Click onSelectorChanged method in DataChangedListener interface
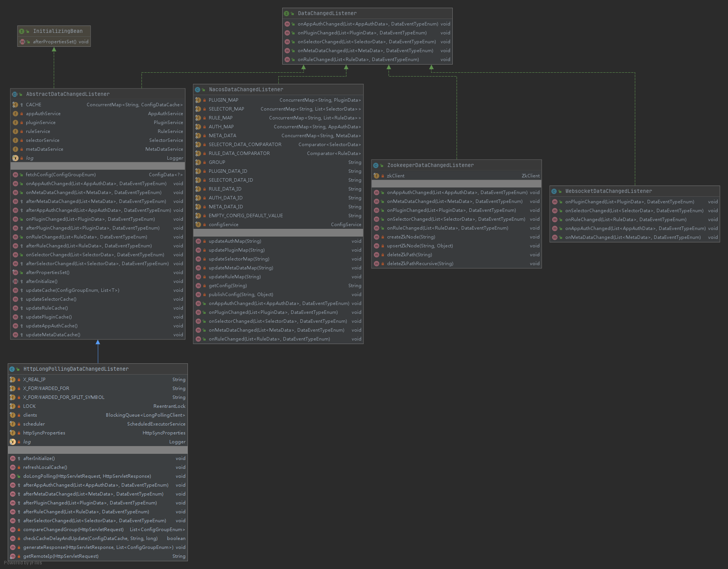The width and height of the screenshot is (728, 569). point(367,42)
